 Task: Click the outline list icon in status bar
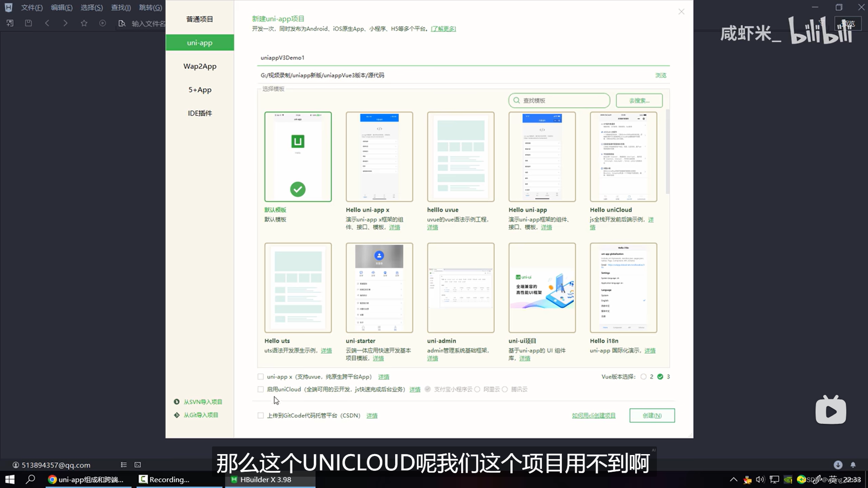(x=124, y=465)
